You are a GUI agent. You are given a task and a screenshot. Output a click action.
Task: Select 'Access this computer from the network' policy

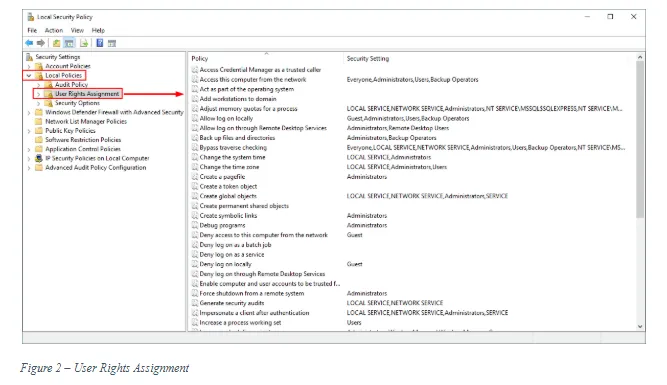(x=253, y=80)
